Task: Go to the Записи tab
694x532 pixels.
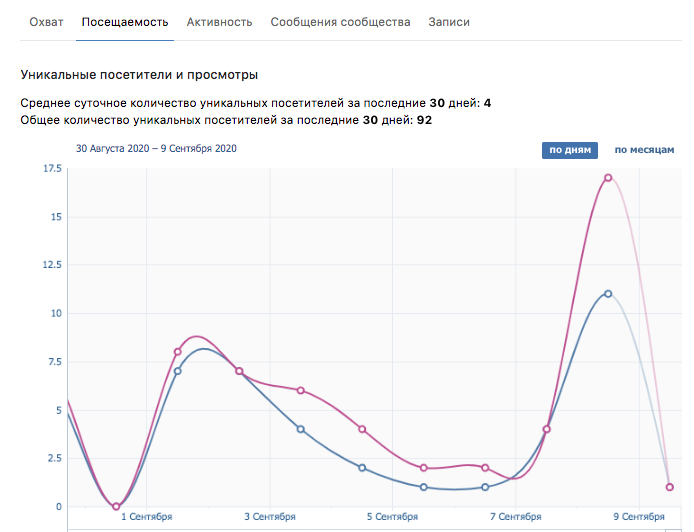Action: pyautogui.click(x=449, y=22)
